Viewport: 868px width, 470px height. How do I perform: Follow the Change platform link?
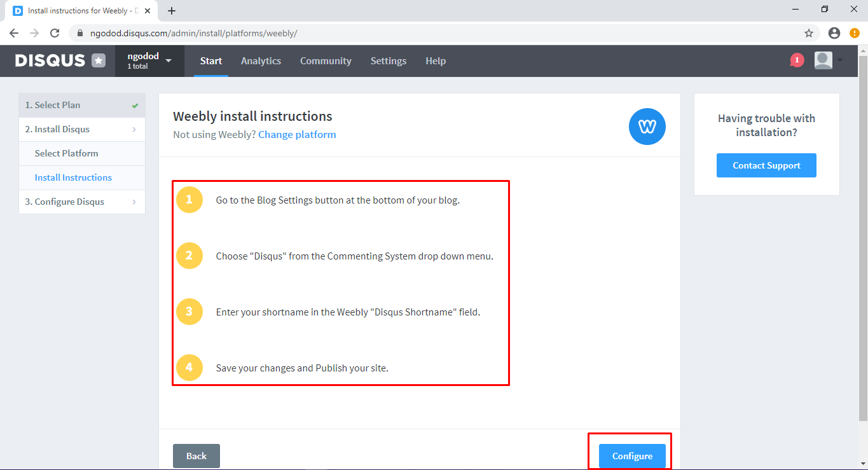point(297,134)
